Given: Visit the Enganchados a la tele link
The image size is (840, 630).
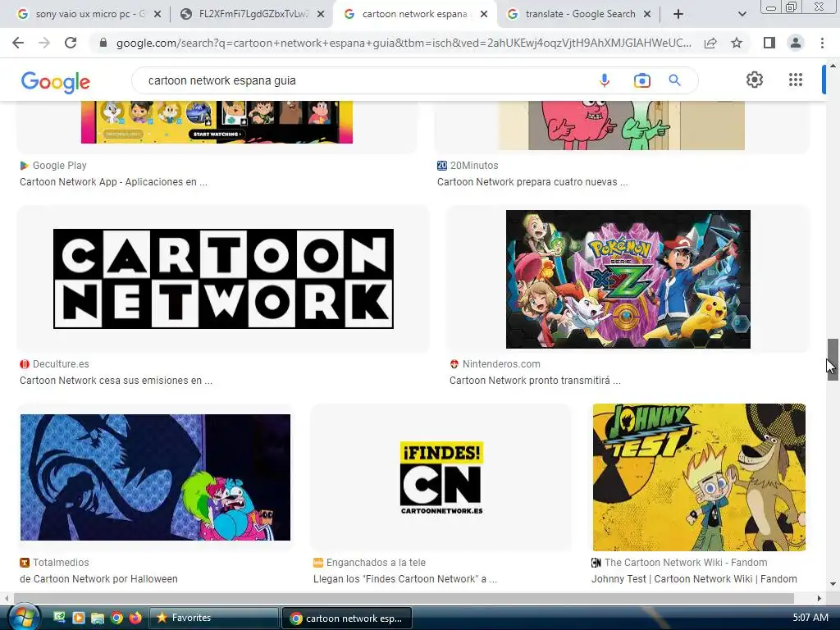Looking at the screenshot, I should click(370, 563).
